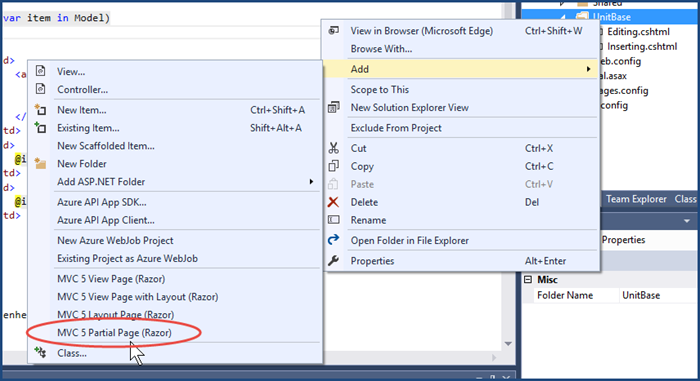Collapse the UnitBase folder tree arrow
This screenshot has width=700, height=381.
(563, 17)
